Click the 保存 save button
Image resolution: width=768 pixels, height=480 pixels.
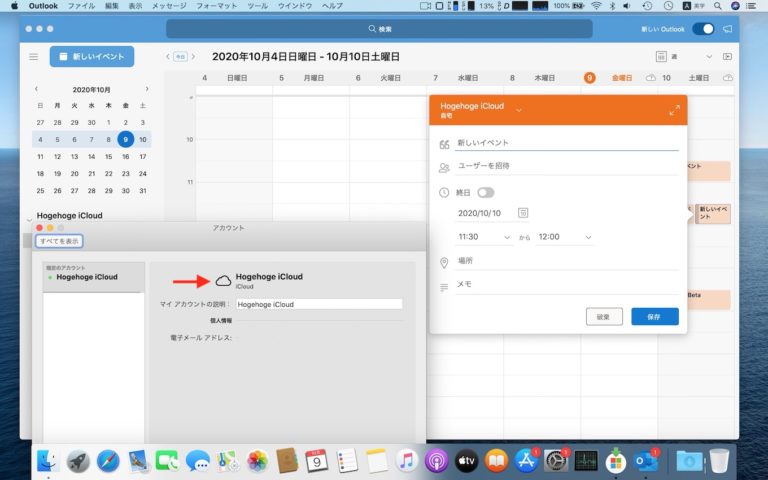pyautogui.click(x=654, y=317)
